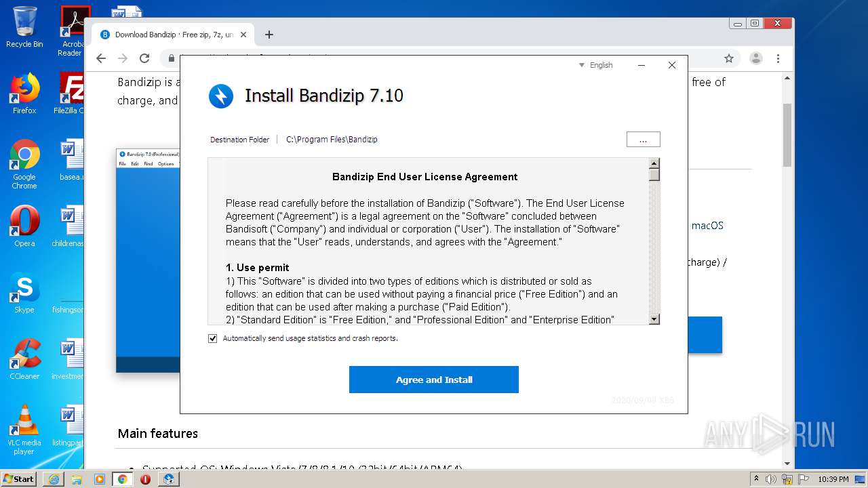
Task: Click the Bandizip lightning logo icon
Action: 221,96
